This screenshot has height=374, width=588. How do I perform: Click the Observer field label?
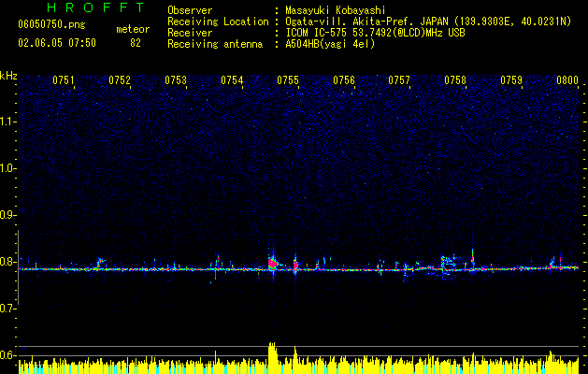[190, 10]
